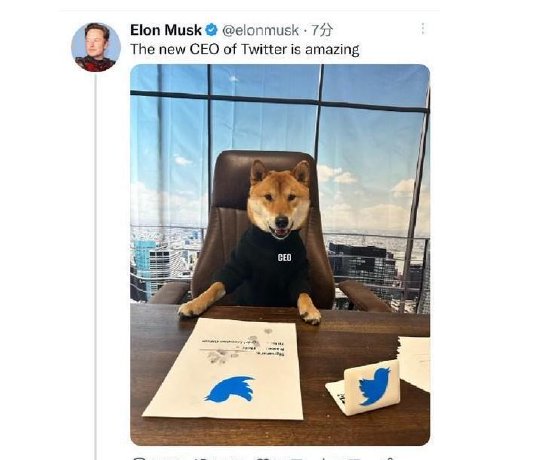This screenshot has height=460, width=550.
Task: Click the tweet text about new CEO
Action: click(244, 49)
